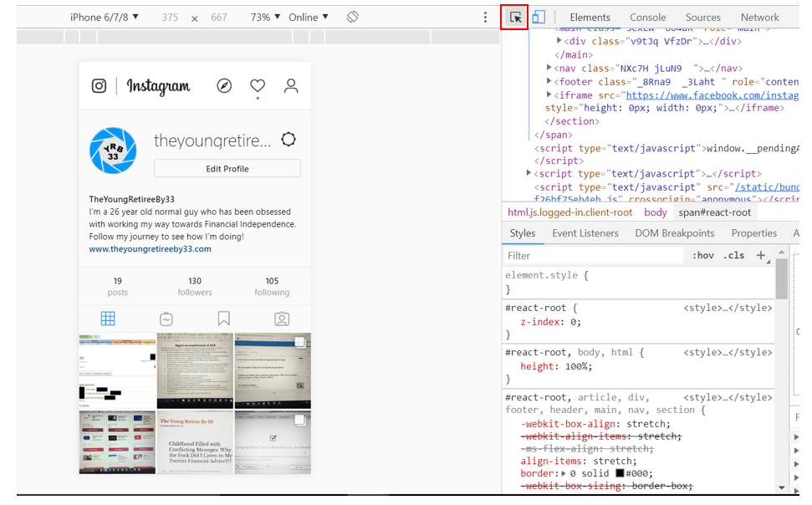Open the DOM Breakpoints tab
Image resolution: width=812 pixels, height=505 pixels.
click(675, 233)
